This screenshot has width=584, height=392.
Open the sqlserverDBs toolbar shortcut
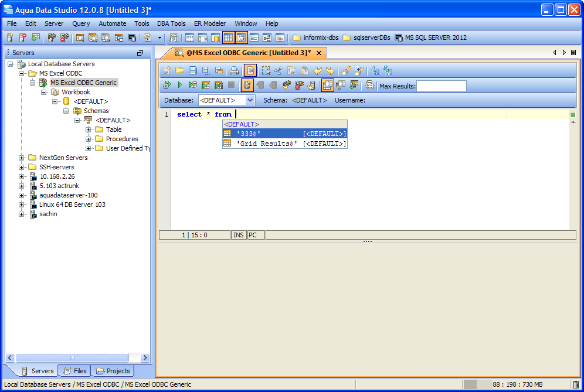pos(366,38)
